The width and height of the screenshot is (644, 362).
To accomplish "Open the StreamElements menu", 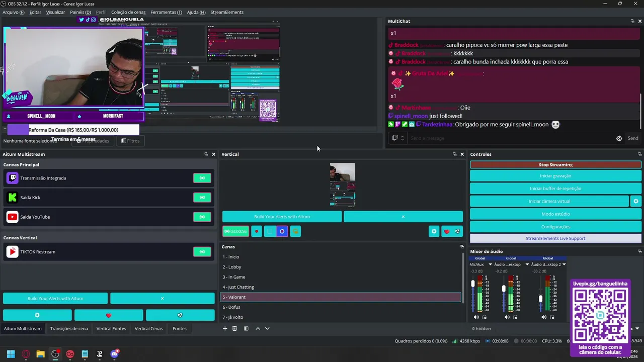I will click(227, 12).
